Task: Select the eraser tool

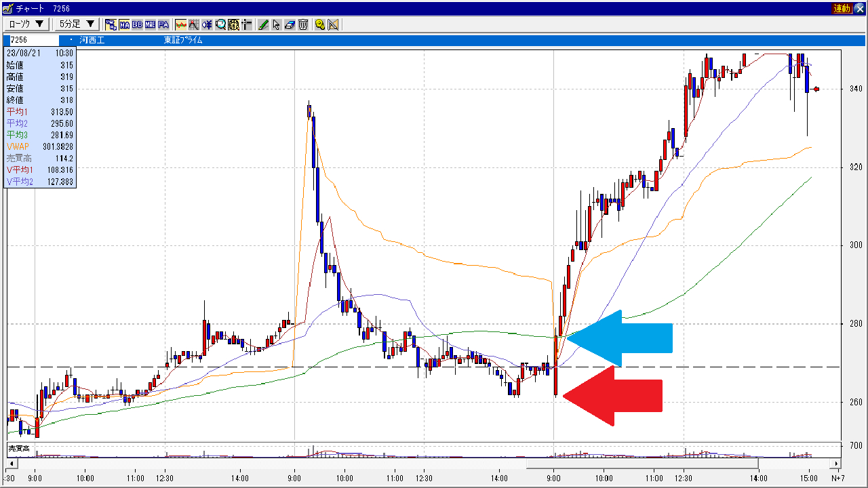Action: [290, 24]
